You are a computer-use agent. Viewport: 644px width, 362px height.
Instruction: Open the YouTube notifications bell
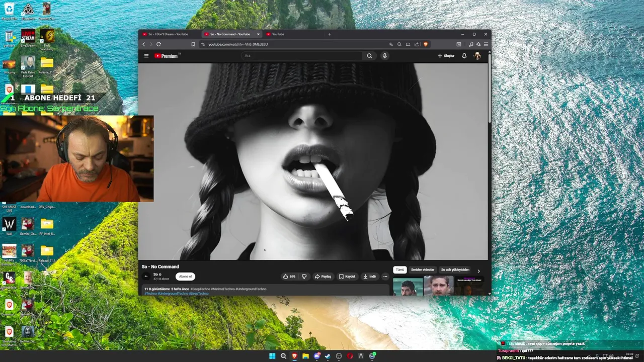click(x=464, y=56)
